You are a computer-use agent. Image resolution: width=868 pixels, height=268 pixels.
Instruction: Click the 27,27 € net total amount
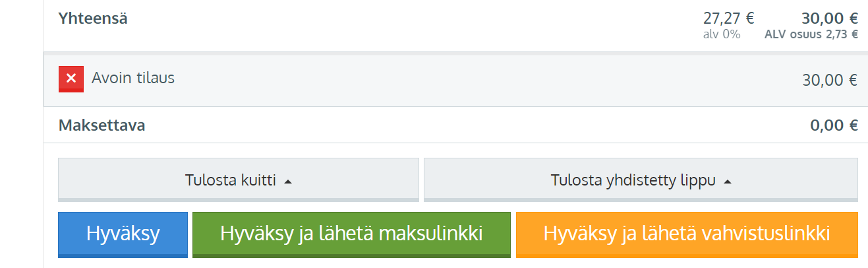[728, 18]
